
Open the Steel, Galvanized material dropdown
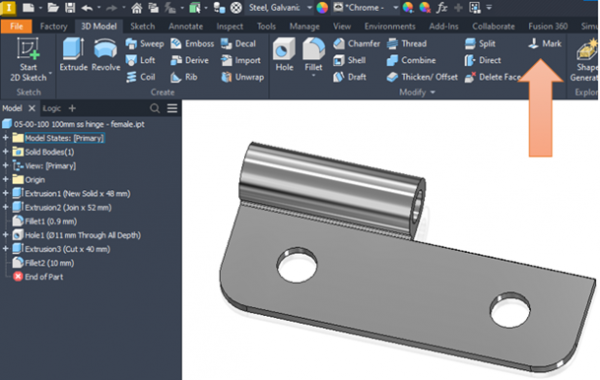click(x=309, y=8)
